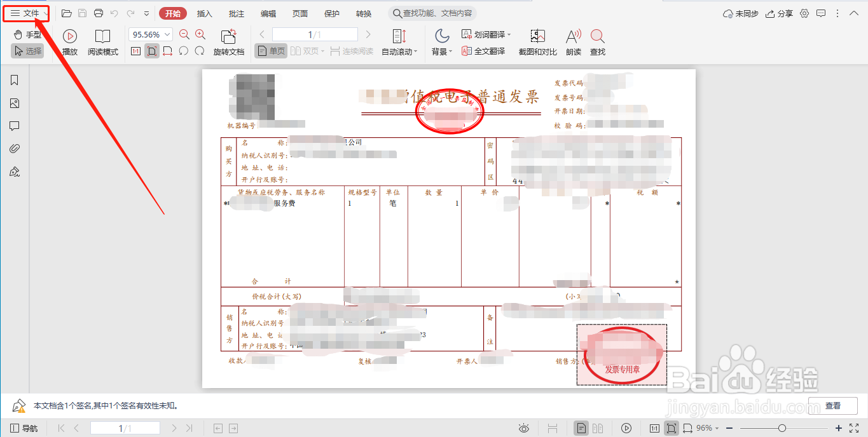Jump to first page in status bar
Screen dimensions: 868x437
62,428
